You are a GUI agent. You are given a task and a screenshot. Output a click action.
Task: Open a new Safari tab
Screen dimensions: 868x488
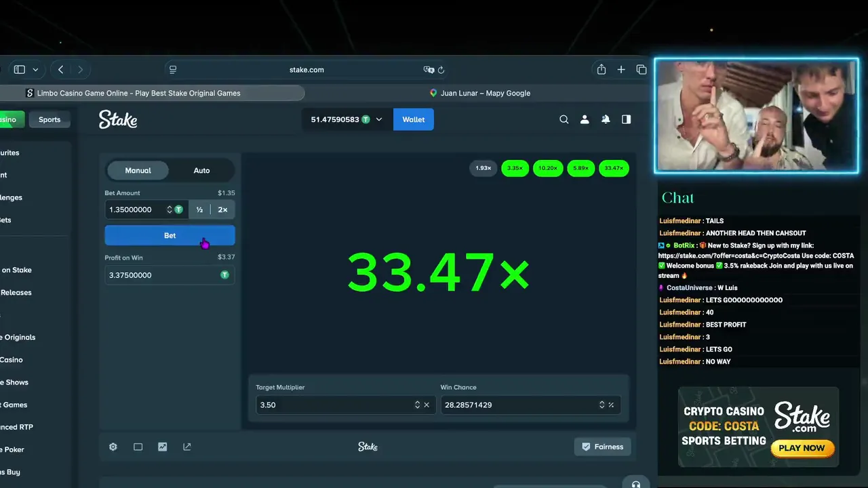tap(621, 69)
